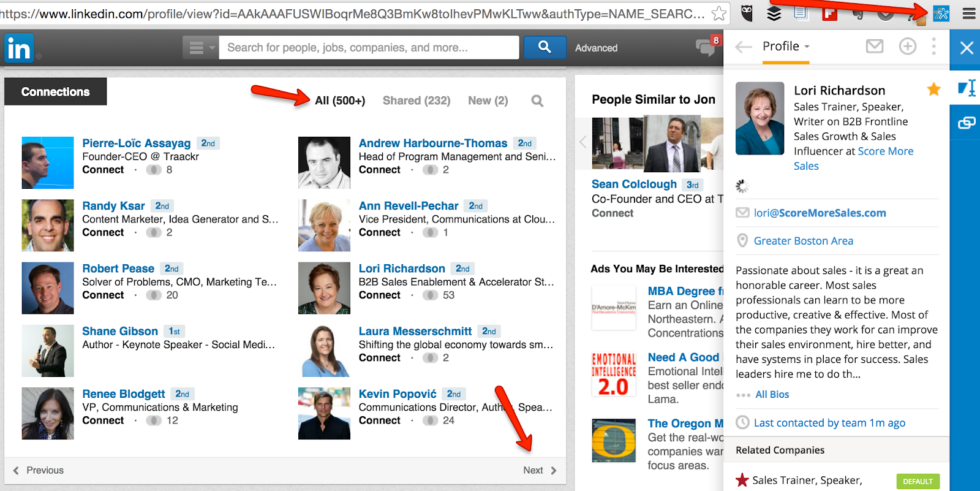Connect with Laura Messerschmitt
The height and width of the screenshot is (491, 980).
pos(380,358)
